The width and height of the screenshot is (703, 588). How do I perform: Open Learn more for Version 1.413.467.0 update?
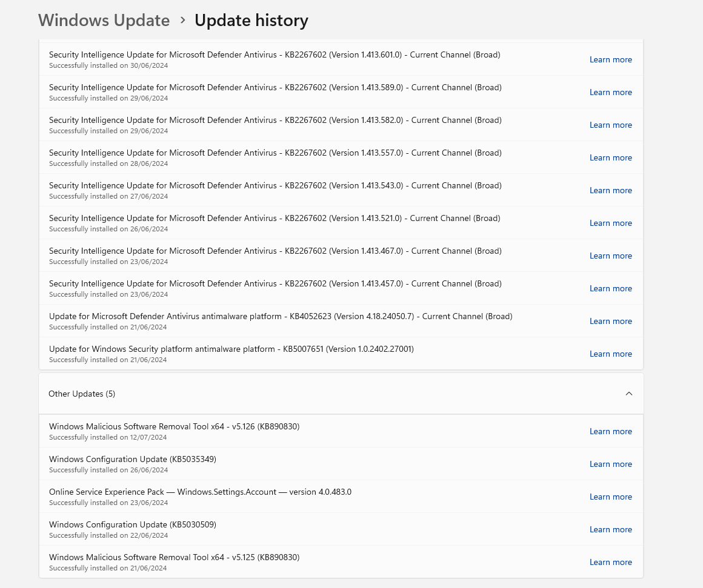pyautogui.click(x=611, y=256)
